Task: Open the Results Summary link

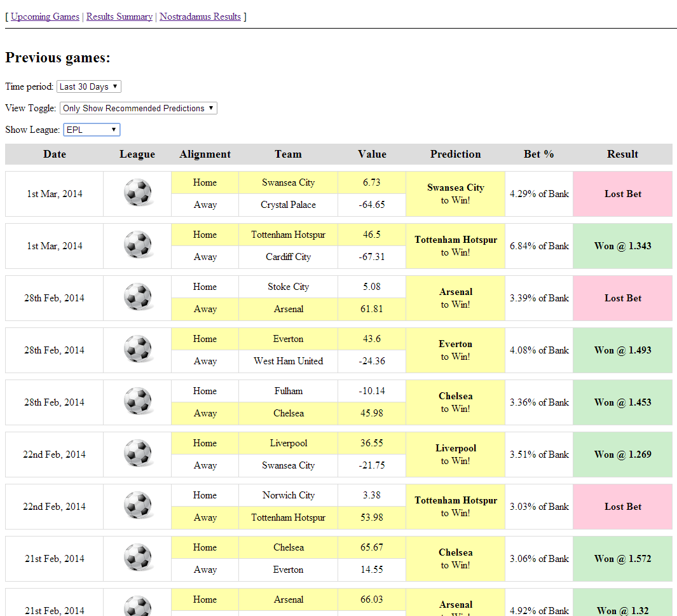Action: (119, 17)
